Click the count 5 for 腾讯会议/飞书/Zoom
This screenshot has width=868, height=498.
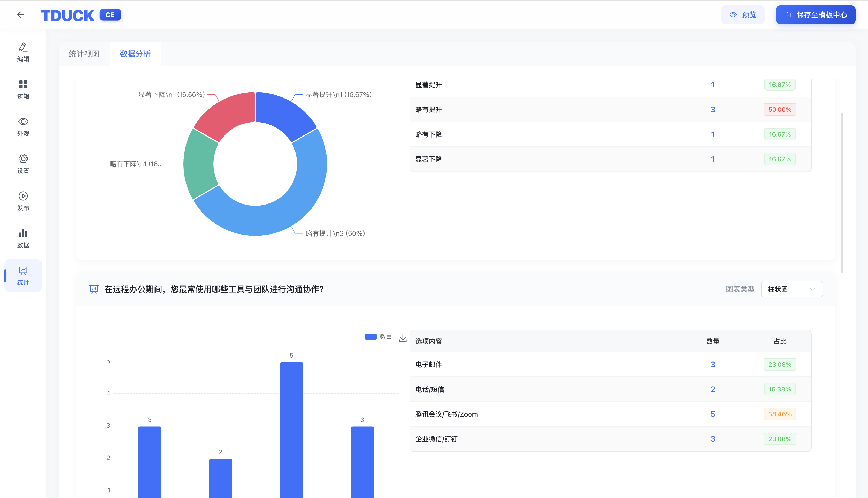[x=713, y=414]
